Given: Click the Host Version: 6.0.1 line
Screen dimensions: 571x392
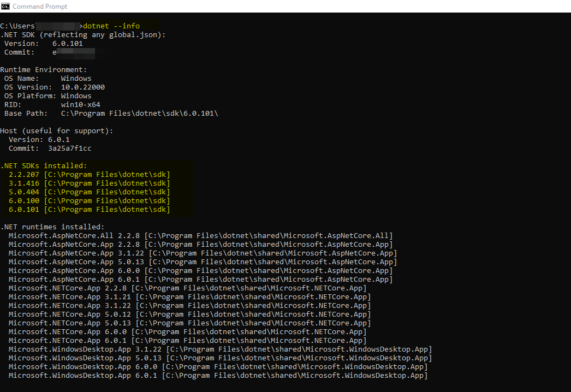Looking at the screenshot, I should [39, 140].
